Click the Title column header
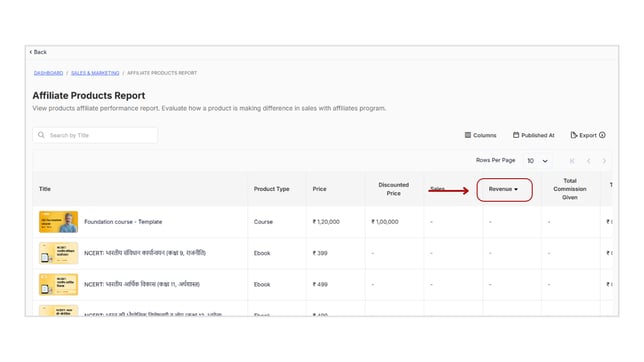 pos(45,189)
